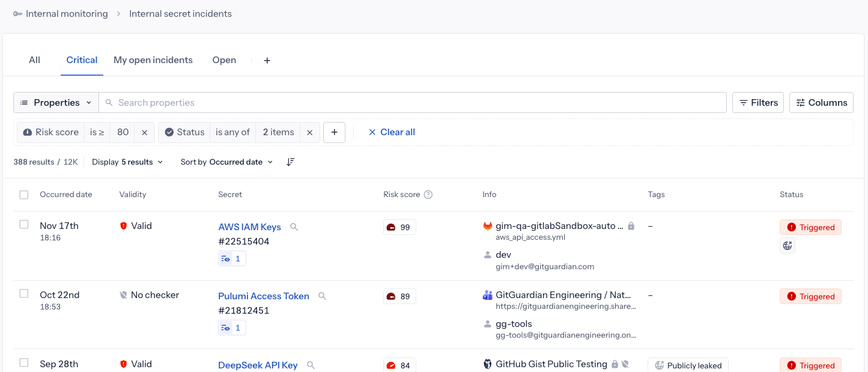The image size is (868, 372).
Task: Toggle sort direction icon
Action: pyautogui.click(x=291, y=162)
